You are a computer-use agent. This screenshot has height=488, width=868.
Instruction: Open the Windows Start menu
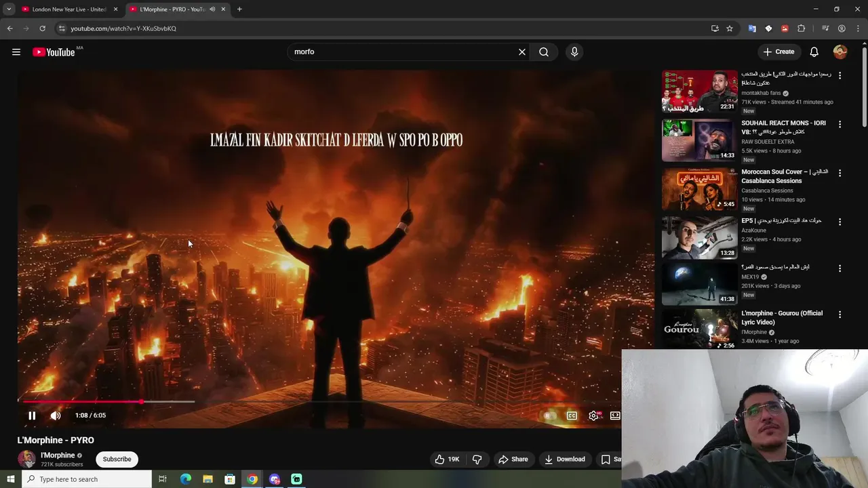pyautogui.click(x=10, y=479)
